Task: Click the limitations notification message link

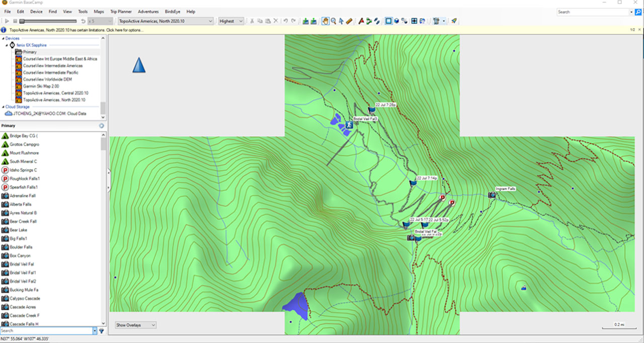Action: click(76, 30)
